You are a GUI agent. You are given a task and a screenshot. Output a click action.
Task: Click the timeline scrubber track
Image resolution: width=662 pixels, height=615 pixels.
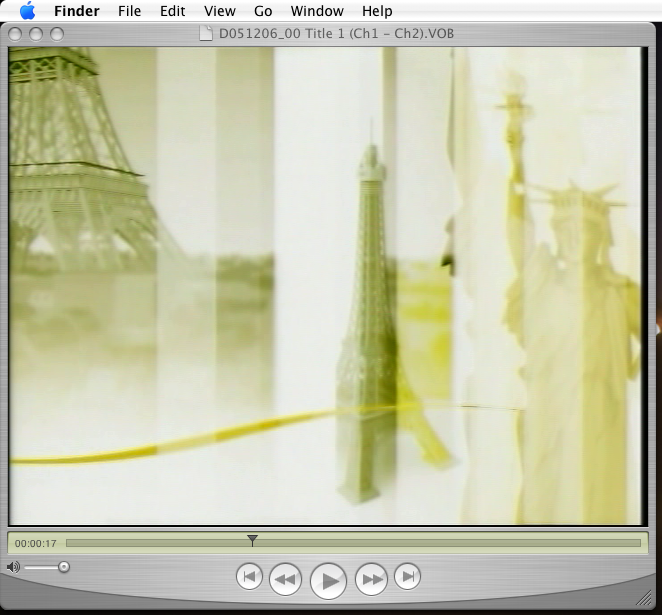coord(353,543)
